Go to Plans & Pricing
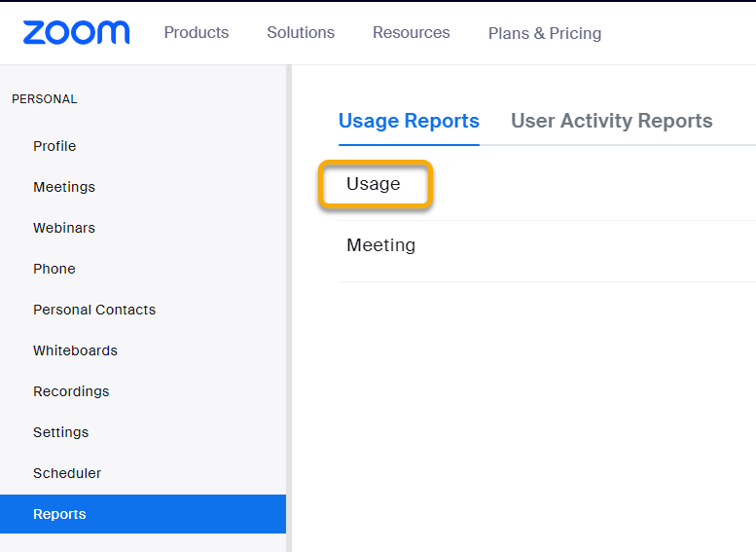The image size is (756, 552). 544,33
